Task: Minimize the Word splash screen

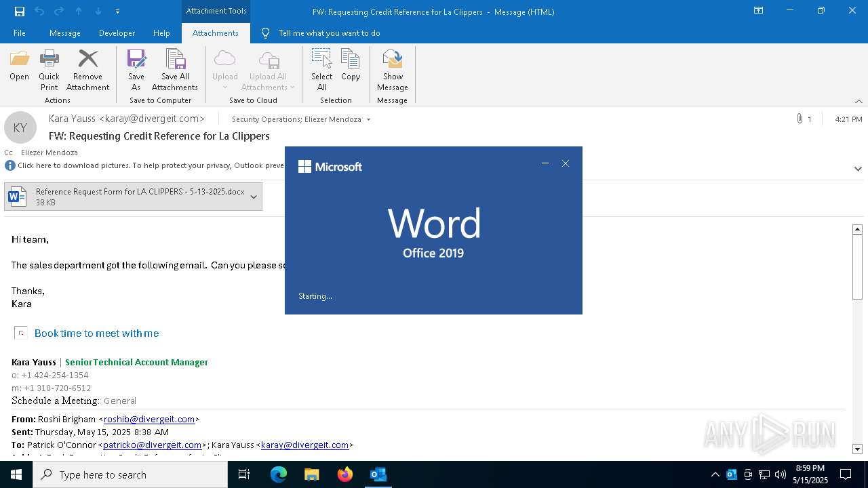Action: 545,163
